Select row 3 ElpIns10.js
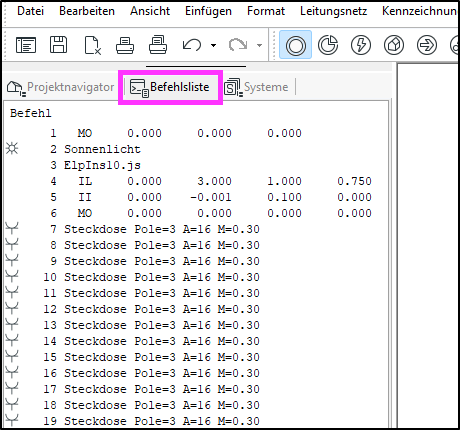 pyautogui.click(x=197, y=165)
